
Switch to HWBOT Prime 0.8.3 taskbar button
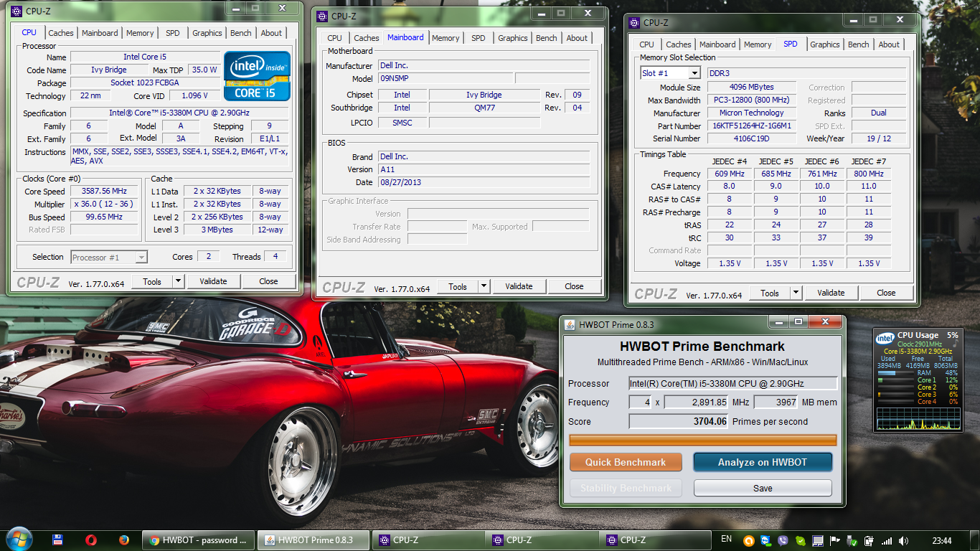(314, 540)
